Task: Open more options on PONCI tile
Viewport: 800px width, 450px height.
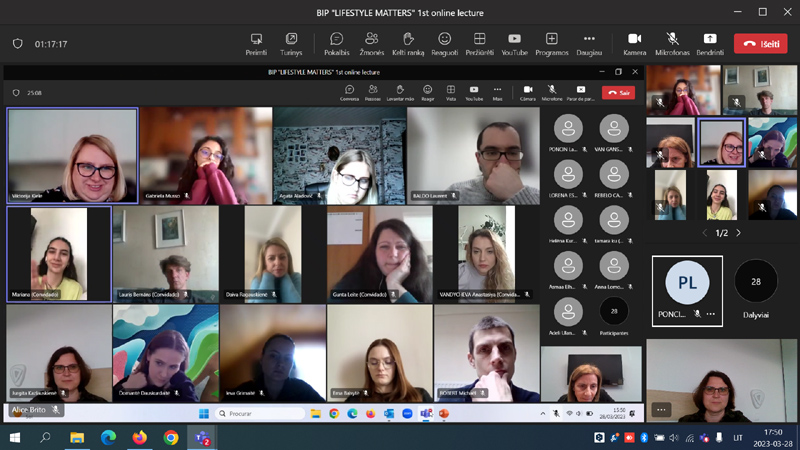Action: (711, 314)
